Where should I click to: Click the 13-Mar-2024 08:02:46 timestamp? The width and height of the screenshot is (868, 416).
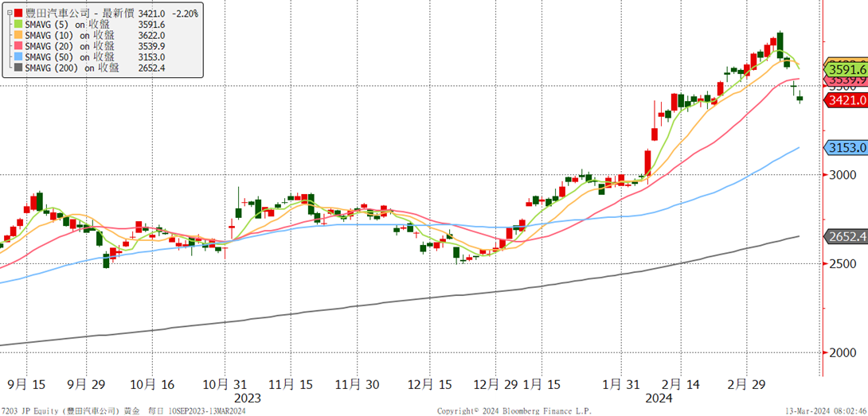click(825, 411)
